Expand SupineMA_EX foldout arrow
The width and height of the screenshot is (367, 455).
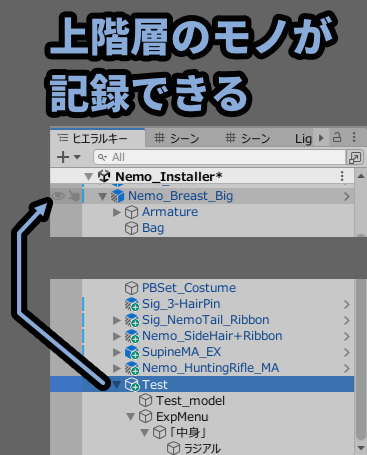pos(116,352)
